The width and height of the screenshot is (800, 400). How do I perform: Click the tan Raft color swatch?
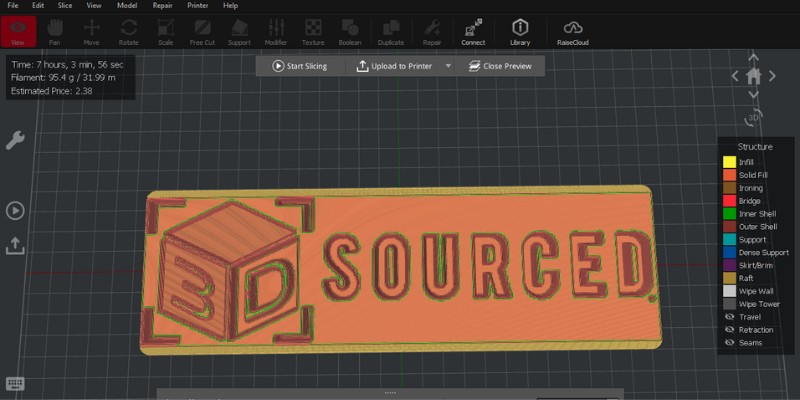pos(730,278)
